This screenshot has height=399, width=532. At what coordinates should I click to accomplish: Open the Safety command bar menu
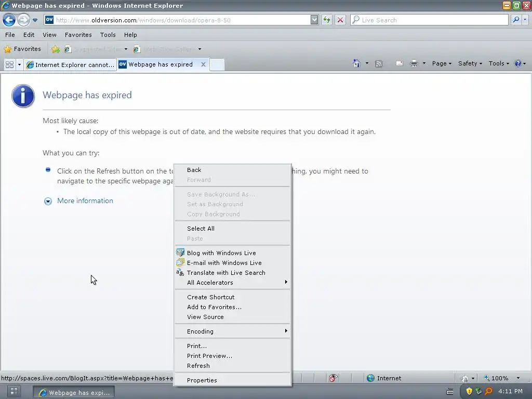(470, 63)
